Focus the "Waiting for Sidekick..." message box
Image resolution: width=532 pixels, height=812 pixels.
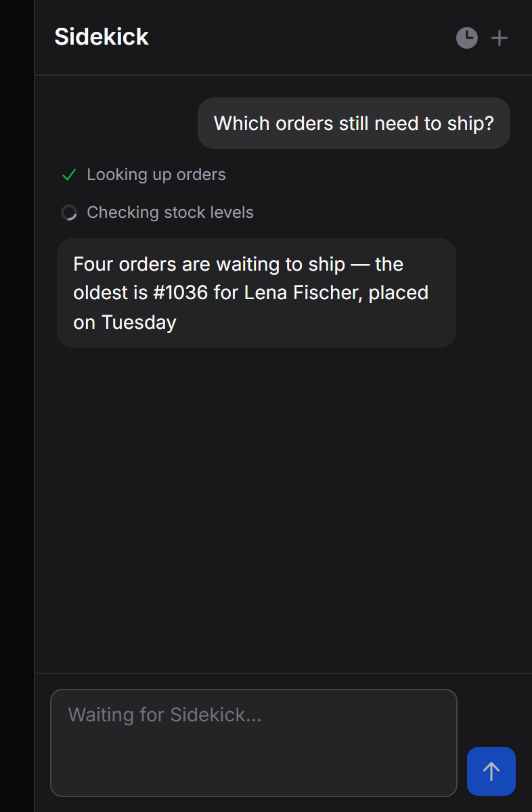tap(254, 743)
